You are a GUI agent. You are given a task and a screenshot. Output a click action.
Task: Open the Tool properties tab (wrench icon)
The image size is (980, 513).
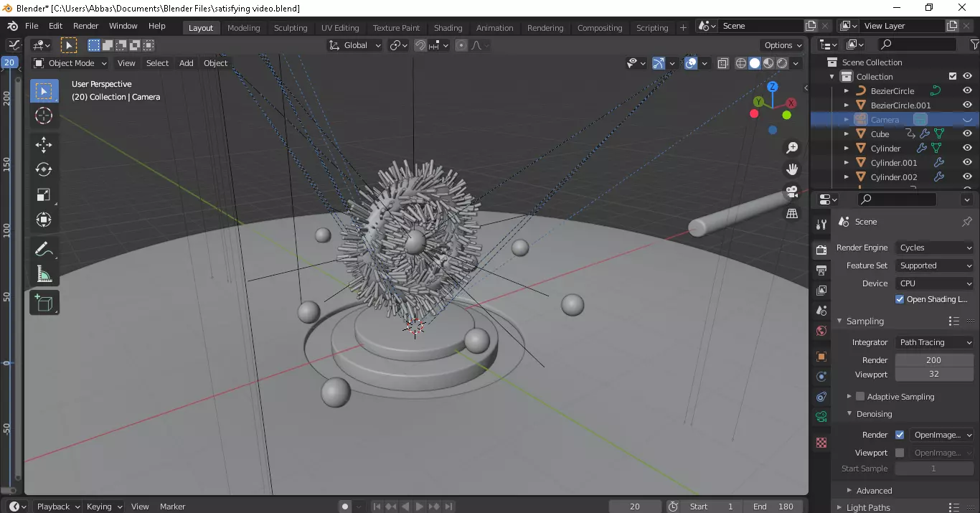821,225
